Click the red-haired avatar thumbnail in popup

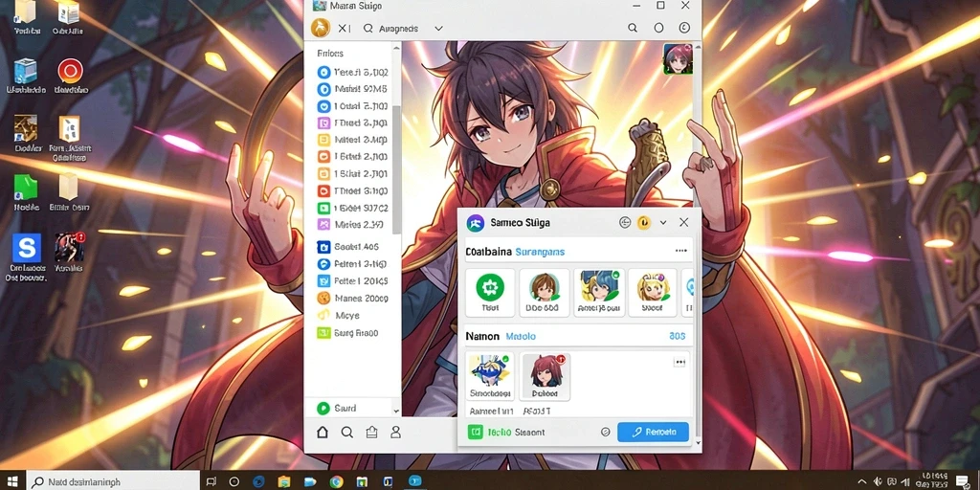click(x=546, y=376)
